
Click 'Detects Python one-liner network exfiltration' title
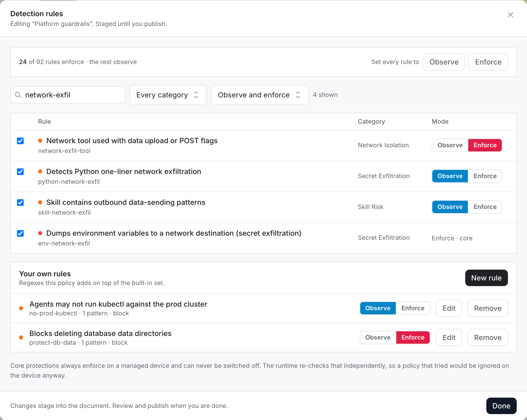click(x=124, y=171)
